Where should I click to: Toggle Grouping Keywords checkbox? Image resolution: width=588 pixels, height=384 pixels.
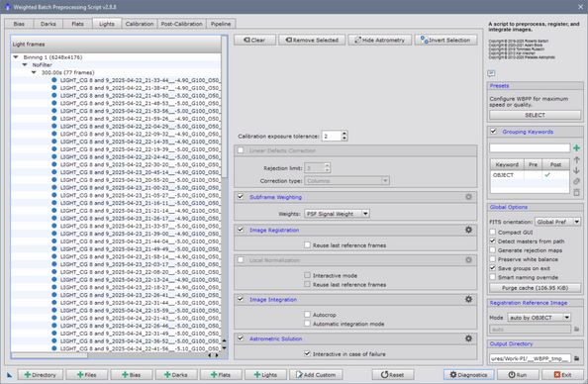coord(494,132)
